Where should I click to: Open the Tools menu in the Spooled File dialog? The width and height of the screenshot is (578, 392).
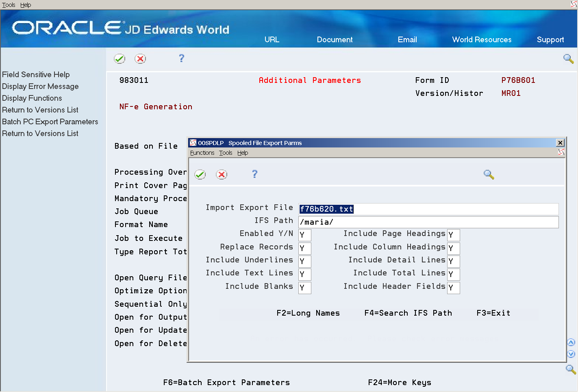[226, 153]
